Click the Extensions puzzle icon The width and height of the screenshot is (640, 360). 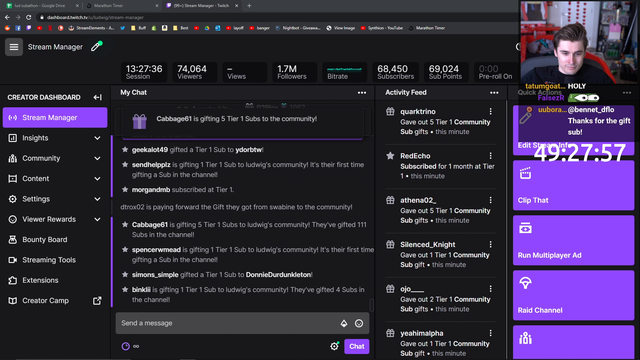click(13, 280)
